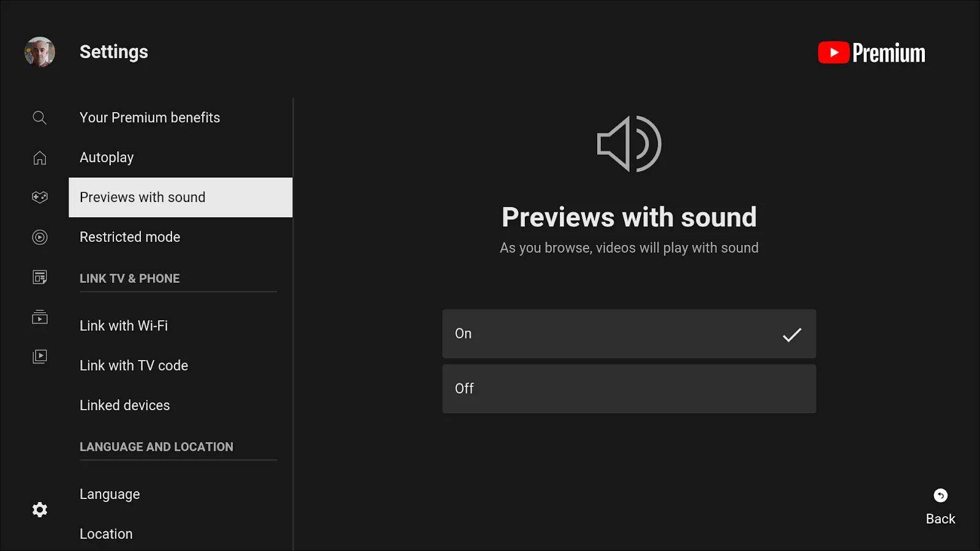
Task: Go to Home via the house icon
Action: click(40, 158)
